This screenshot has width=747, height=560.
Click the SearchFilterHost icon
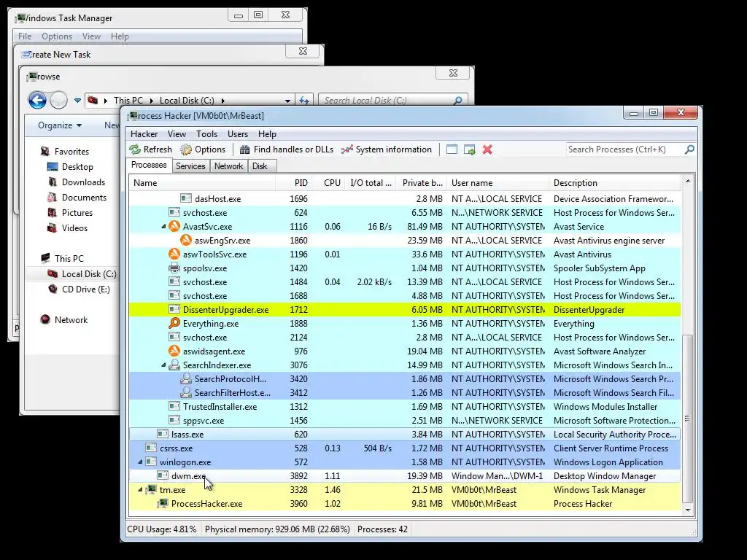tap(186, 392)
